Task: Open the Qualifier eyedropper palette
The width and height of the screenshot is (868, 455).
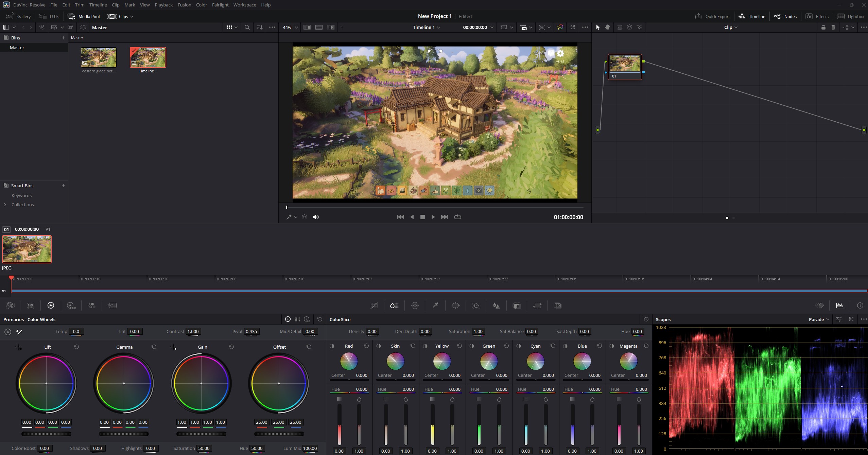Action: [x=435, y=305]
